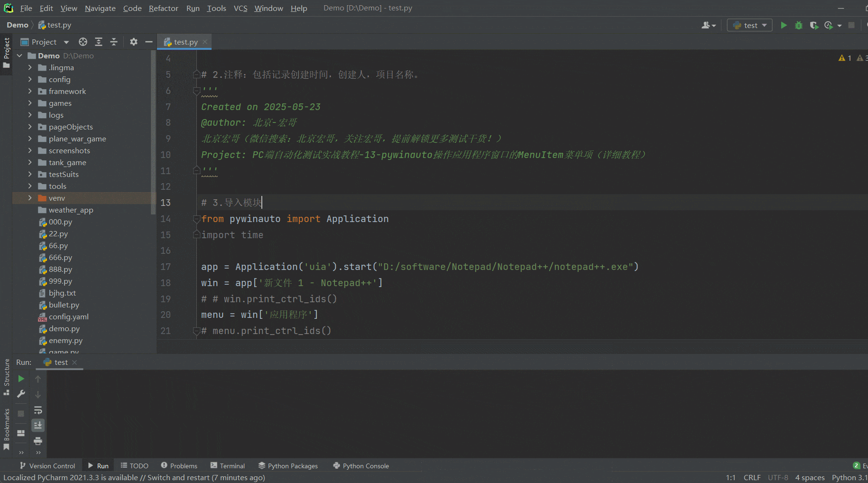Hide the Project tool window

[148, 42]
